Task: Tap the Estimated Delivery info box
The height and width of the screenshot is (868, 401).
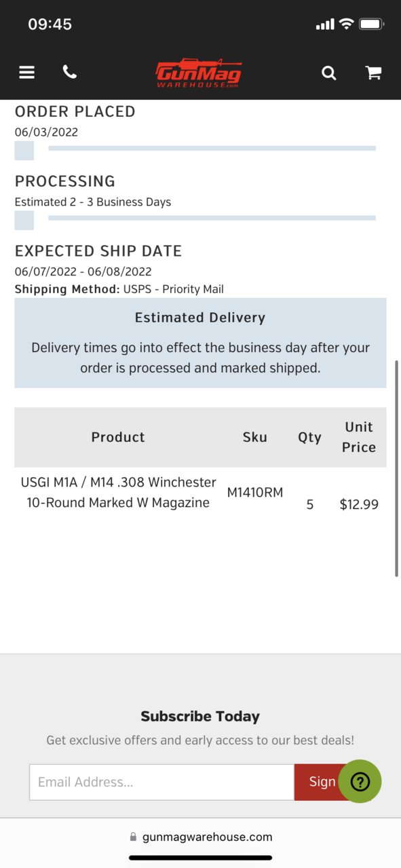Action: [x=200, y=343]
